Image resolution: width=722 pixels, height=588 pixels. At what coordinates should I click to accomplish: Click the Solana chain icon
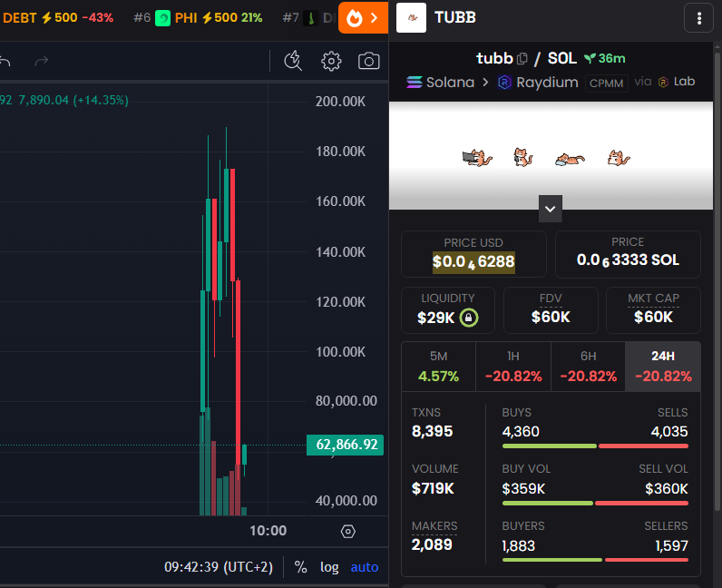point(414,82)
